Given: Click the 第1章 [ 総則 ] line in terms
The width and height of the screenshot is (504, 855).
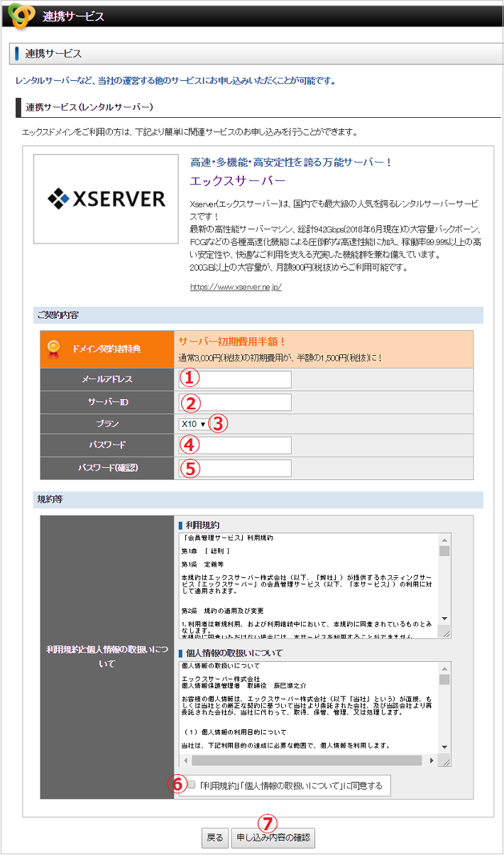Looking at the screenshot, I should pyautogui.click(x=206, y=550).
